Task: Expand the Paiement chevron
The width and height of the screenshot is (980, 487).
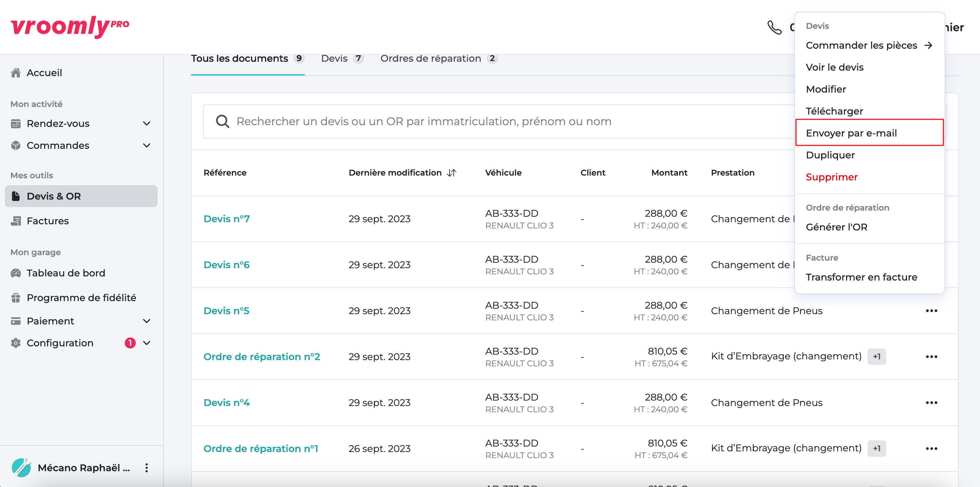Action: (x=146, y=321)
